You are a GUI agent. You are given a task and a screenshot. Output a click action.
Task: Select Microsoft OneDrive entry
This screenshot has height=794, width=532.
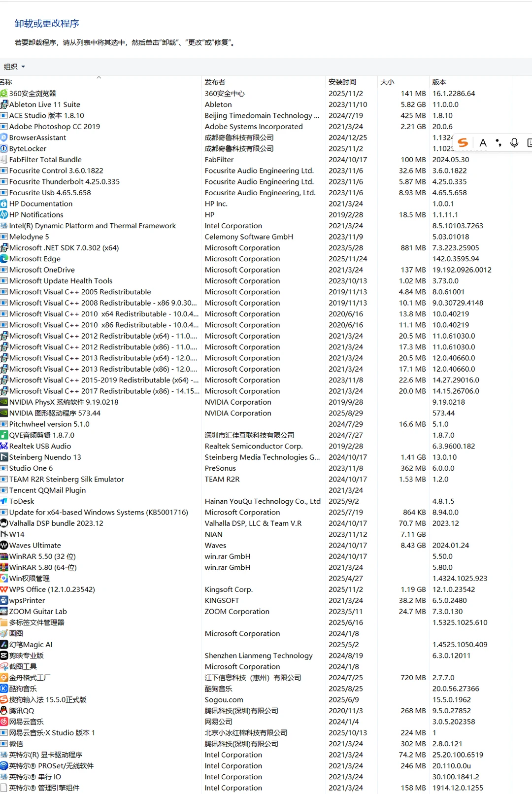256,270
